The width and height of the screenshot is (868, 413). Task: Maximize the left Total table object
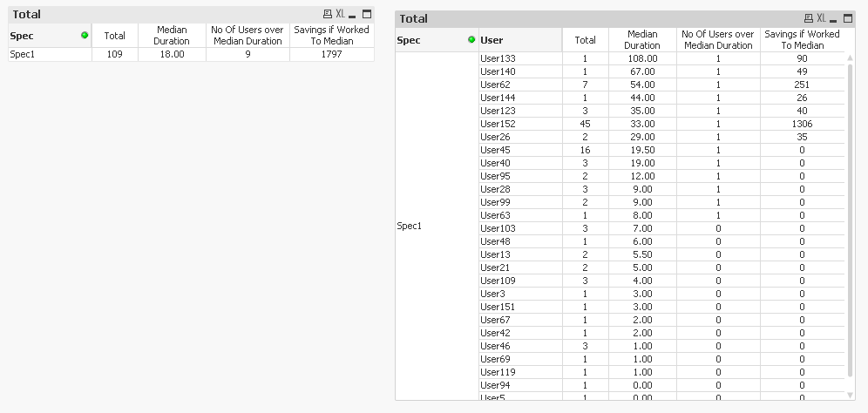[366, 15]
